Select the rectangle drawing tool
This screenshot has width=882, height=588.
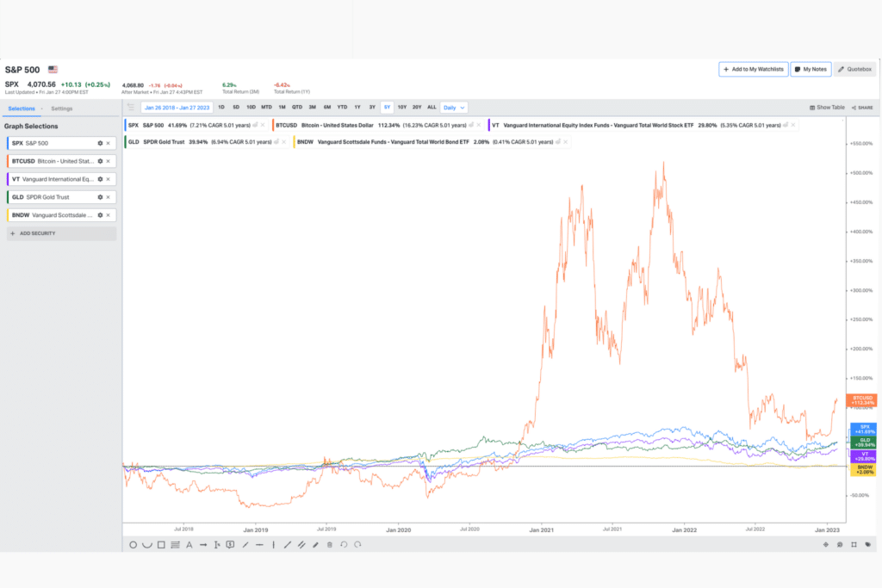point(161,545)
